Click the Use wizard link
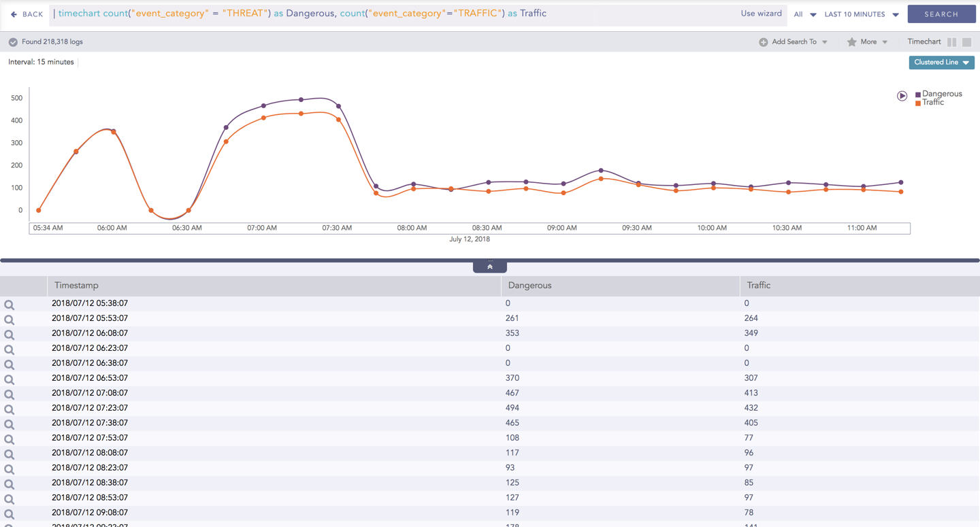Viewport: 980px width, 527px height. pyautogui.click(x=761, y=14)
